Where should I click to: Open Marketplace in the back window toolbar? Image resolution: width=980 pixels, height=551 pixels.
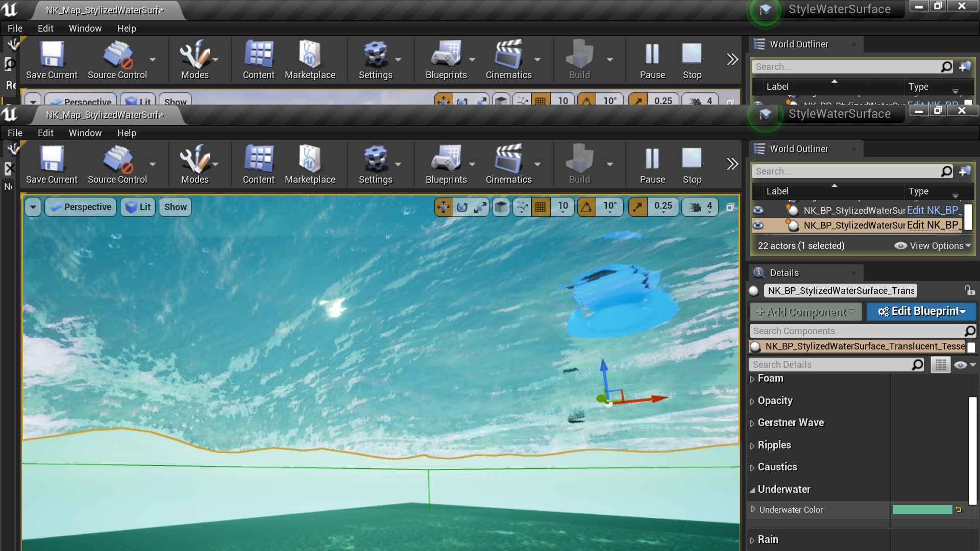(310, 60)
